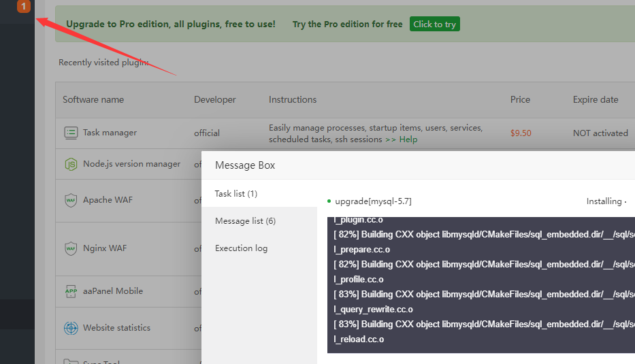
Task: Click the Task manager plugin icon
Action: (x=71, y=133)
